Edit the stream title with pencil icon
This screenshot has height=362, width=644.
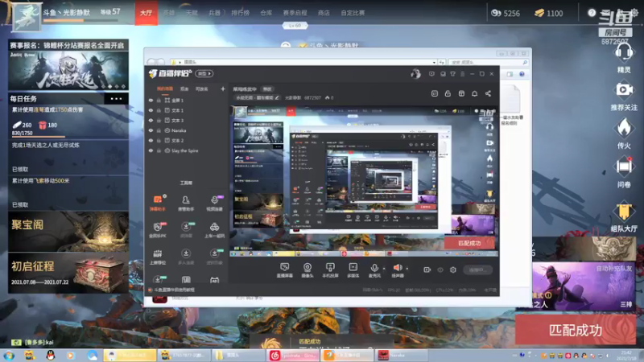(277, 97)
